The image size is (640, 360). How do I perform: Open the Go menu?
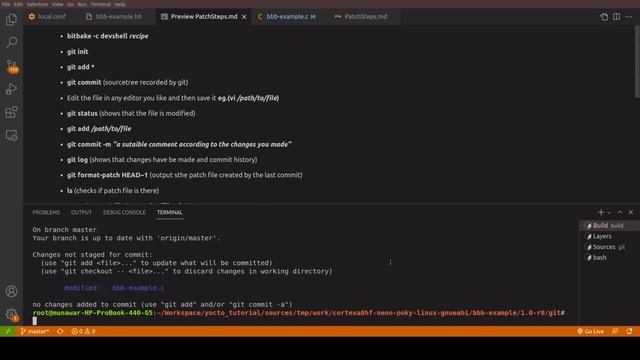(70, 4)
